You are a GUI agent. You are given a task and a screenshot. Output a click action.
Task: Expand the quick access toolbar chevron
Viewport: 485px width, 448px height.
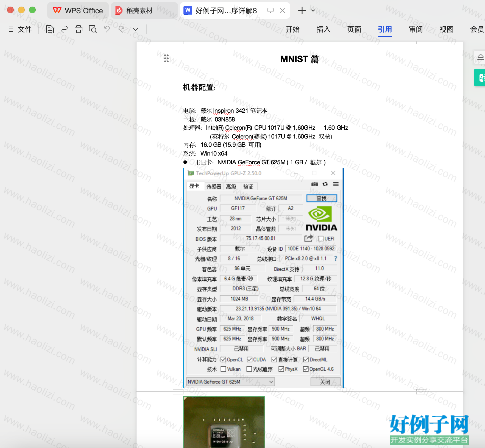pyautogui.click(x=136, y=29)
